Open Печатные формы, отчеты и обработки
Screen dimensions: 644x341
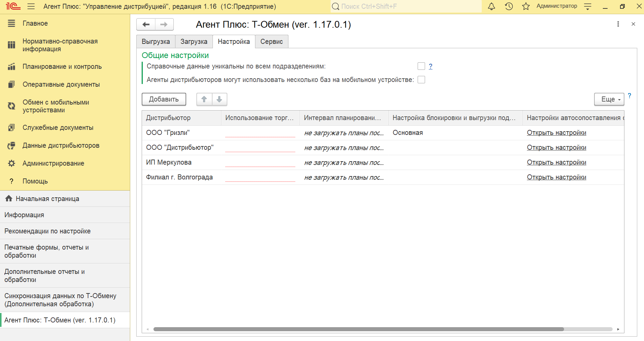(x=65, y=251)
